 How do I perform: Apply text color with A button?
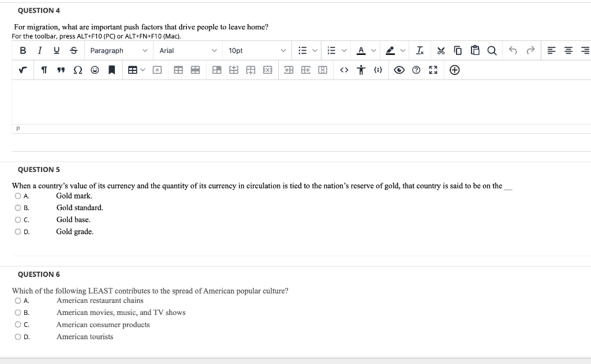[361, 51]
